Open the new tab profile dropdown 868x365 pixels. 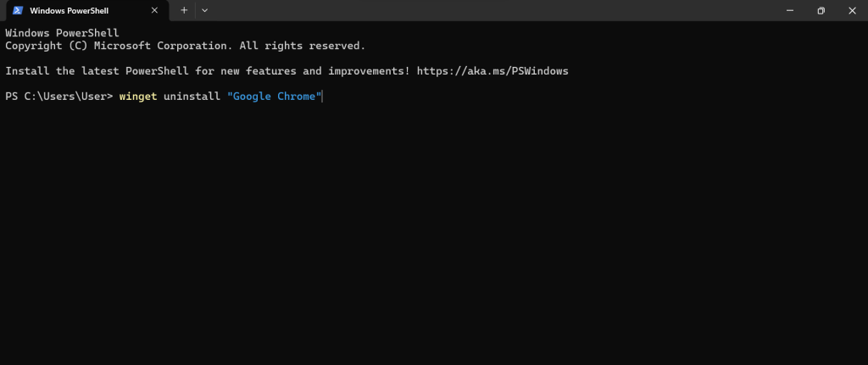[x=205, y=10]
